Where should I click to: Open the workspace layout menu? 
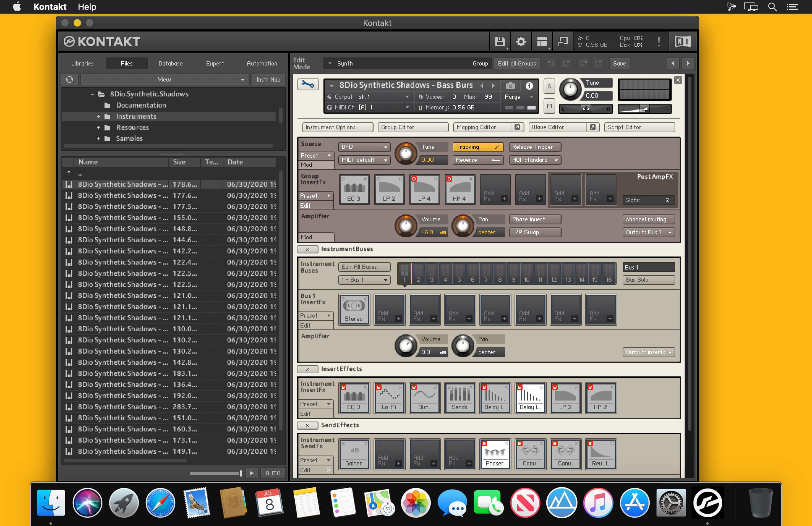pyautogui.click(x=542, y=42)
